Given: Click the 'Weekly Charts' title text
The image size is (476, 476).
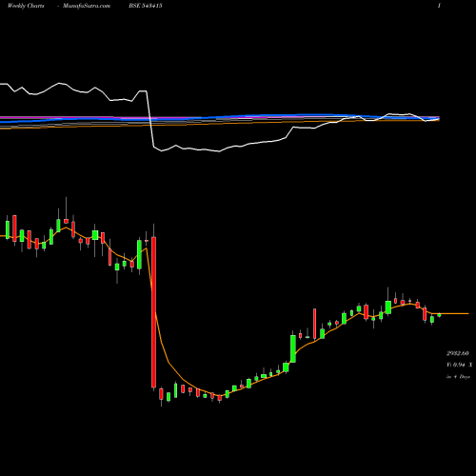Looking at the screenshot, I should coord(26,6).
